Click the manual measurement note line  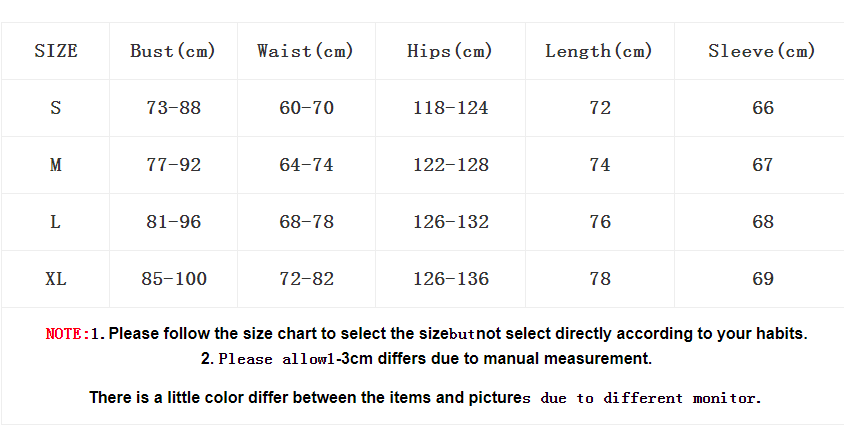click(426, 358)
